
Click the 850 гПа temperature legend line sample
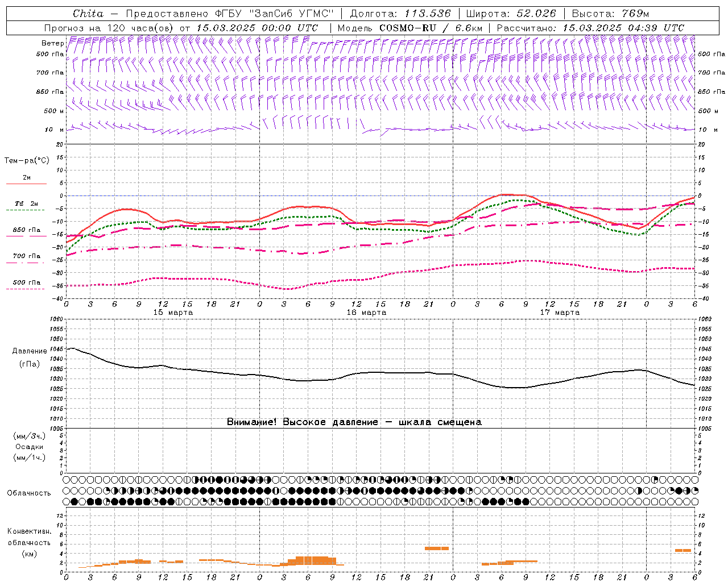[26, 236]
